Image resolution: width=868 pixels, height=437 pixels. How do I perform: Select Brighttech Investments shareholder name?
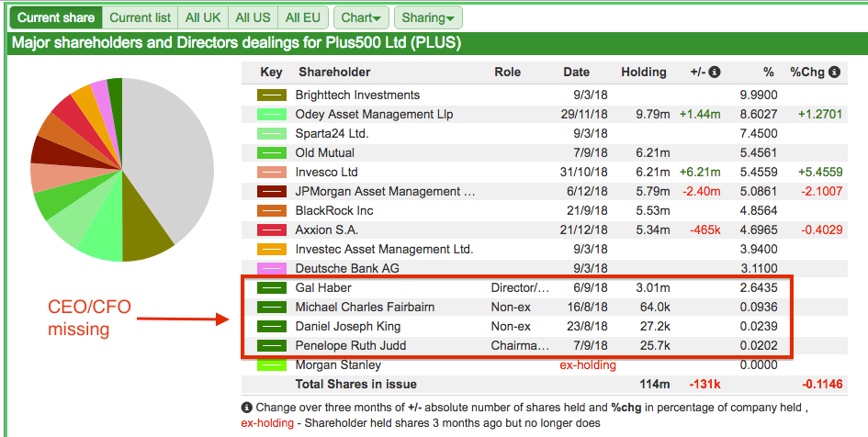pos(357,95)
